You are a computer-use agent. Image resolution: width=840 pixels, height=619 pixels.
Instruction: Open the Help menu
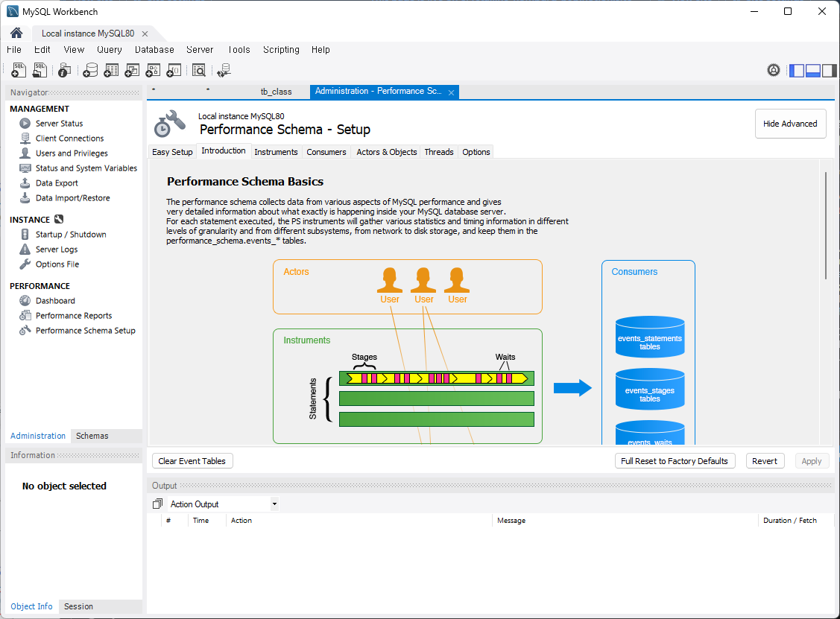tap(320, 50)
